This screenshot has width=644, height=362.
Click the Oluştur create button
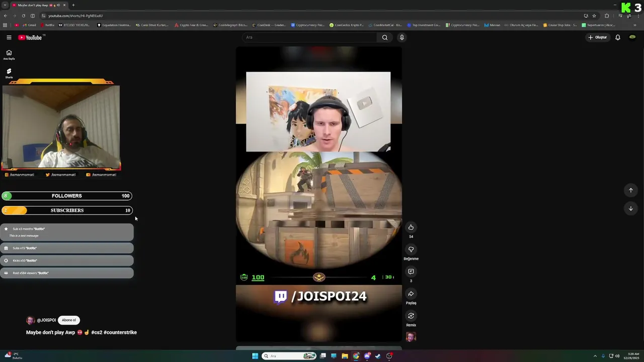pos(598,37)
